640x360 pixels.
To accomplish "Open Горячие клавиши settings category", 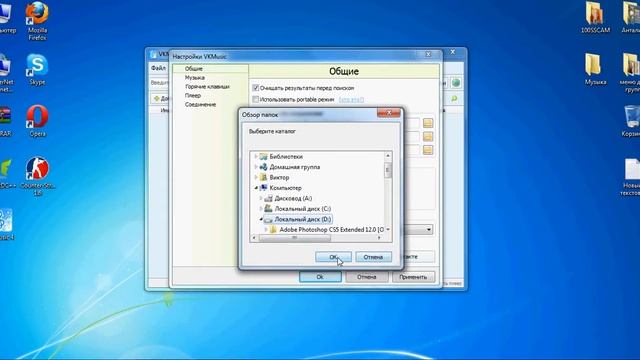I will pos(207,87).
